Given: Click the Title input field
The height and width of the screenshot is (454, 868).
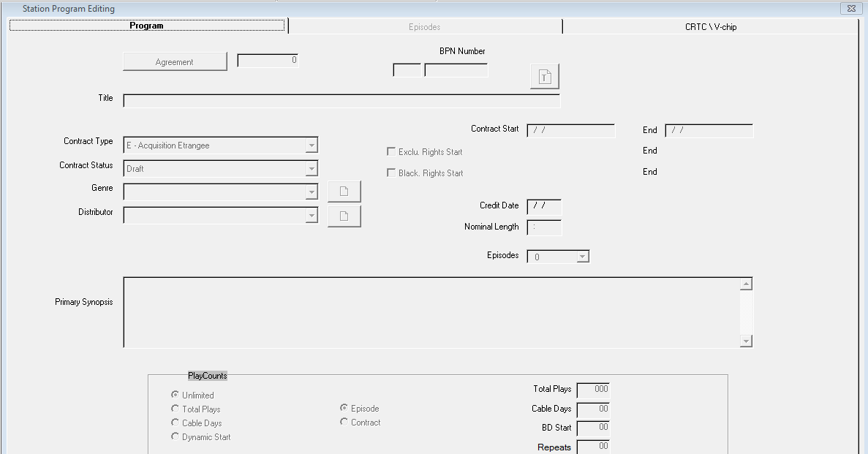Looking at the screenshot, I should pyautogui.click(x=341, y=101).
